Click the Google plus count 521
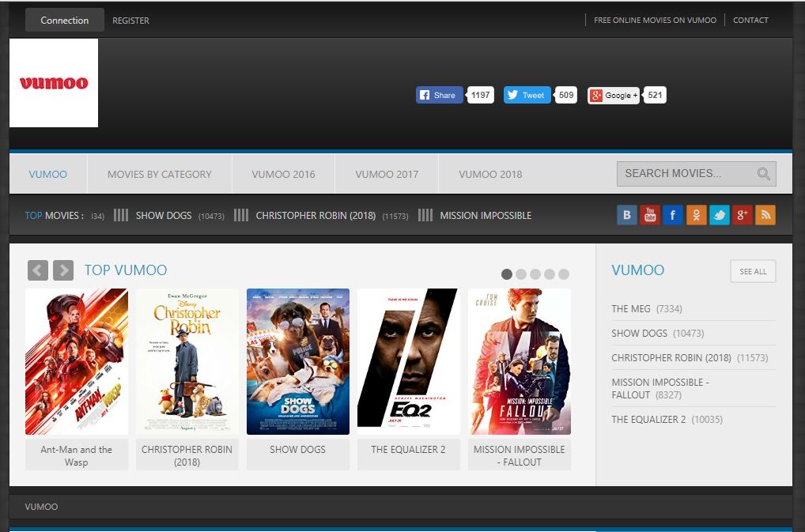The width and height of the screenshot is (805, 532). click(x=655, y=95)
